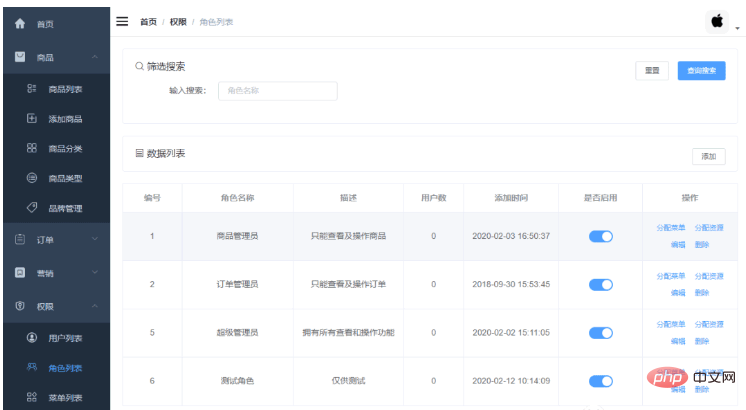Viewport: 746px width, 410px height.
Task: Collapse the 权限 menu chevron
Action: (95, 306)
